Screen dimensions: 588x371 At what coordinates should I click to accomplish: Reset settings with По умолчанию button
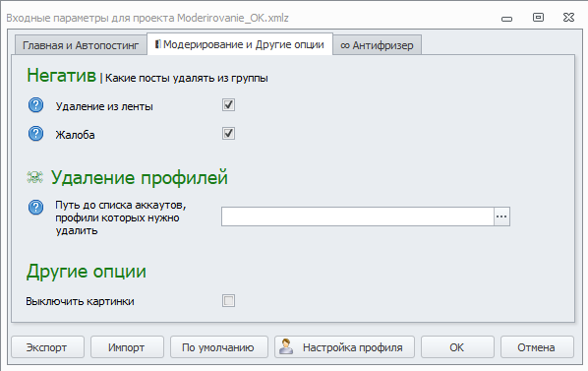(x=219, y=347)
